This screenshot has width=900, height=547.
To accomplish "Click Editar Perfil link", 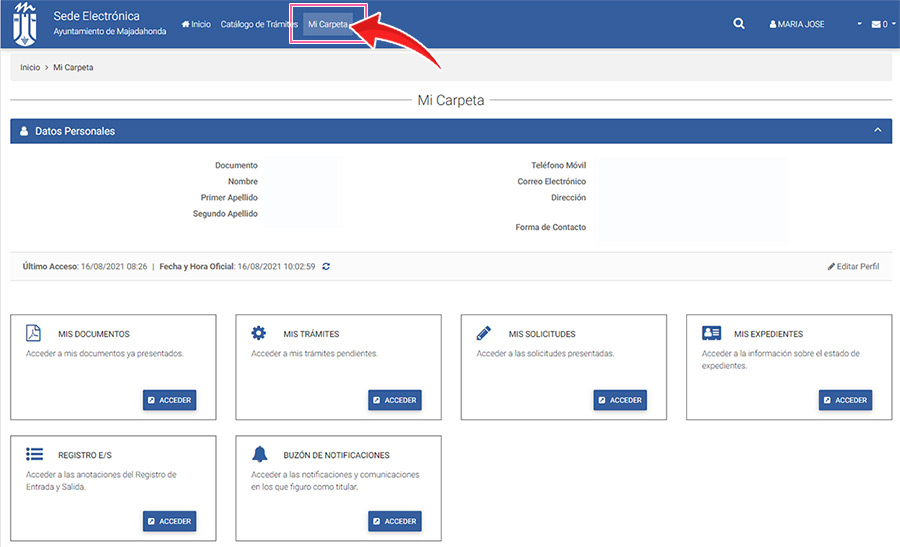I will (853, 267).
